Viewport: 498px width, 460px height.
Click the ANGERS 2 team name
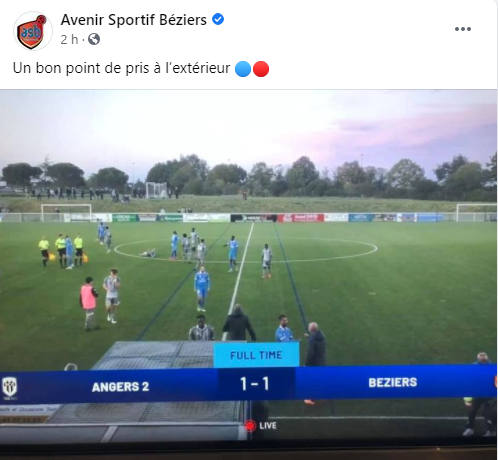tap(120, 387)
